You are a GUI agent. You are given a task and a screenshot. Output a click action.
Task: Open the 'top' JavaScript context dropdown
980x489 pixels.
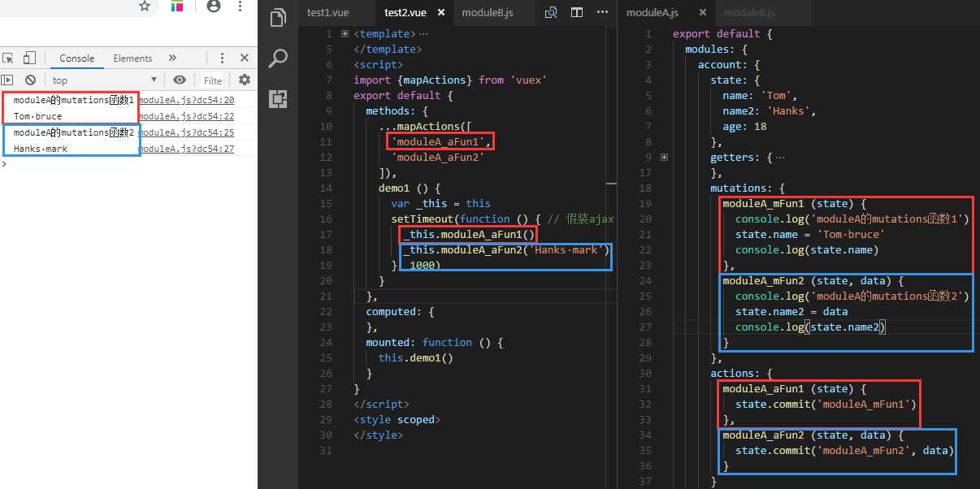(104, 80)
